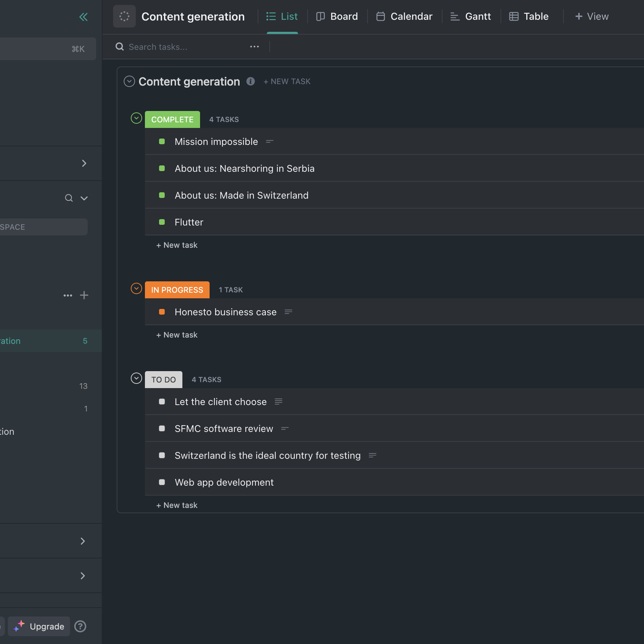Open the Flutter task
The image size is (644, 644).
(189, 222)
